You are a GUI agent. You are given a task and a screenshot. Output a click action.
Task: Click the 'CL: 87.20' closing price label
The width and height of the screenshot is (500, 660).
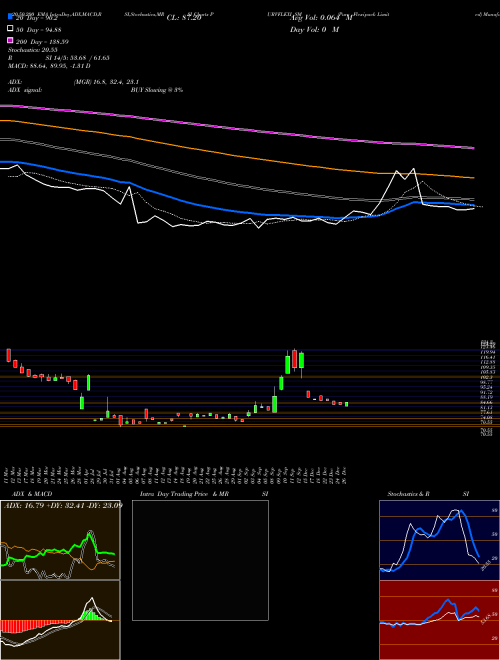click(184, 18)
